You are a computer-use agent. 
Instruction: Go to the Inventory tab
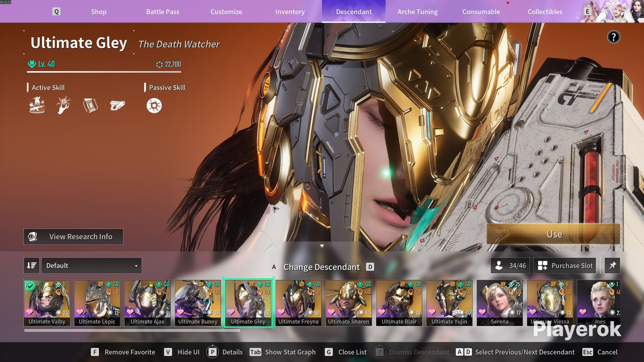coord(290,12)
